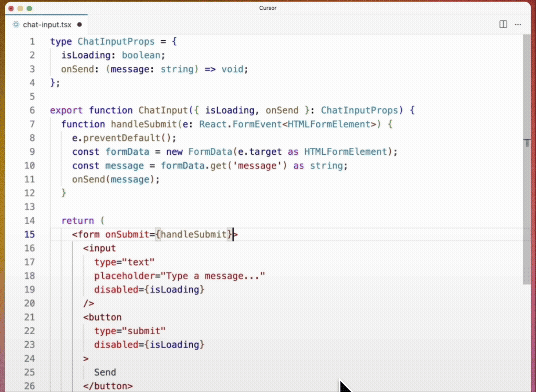
Task: Open the editor more actions menu
Action: point(518,24)
